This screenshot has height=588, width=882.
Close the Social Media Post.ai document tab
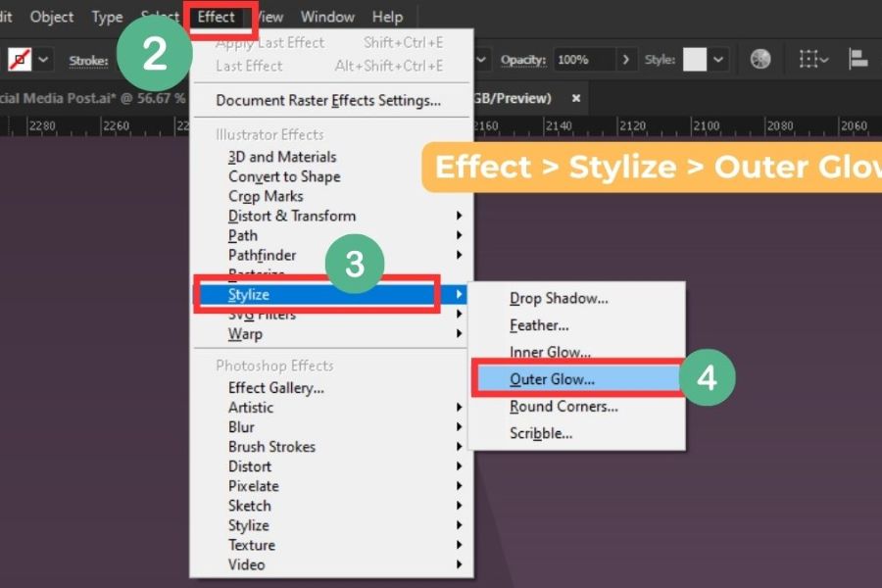click(x=576, y=98)
